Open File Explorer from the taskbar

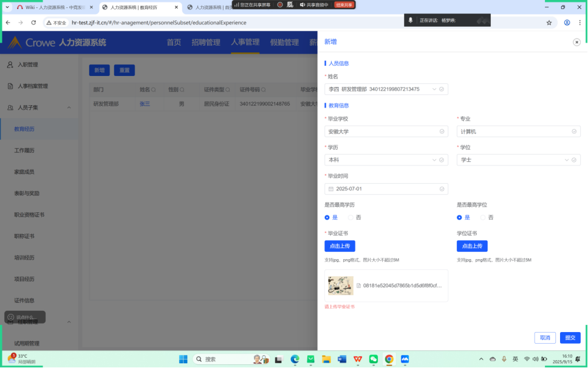pyautogui.click(x=326, y=359)
